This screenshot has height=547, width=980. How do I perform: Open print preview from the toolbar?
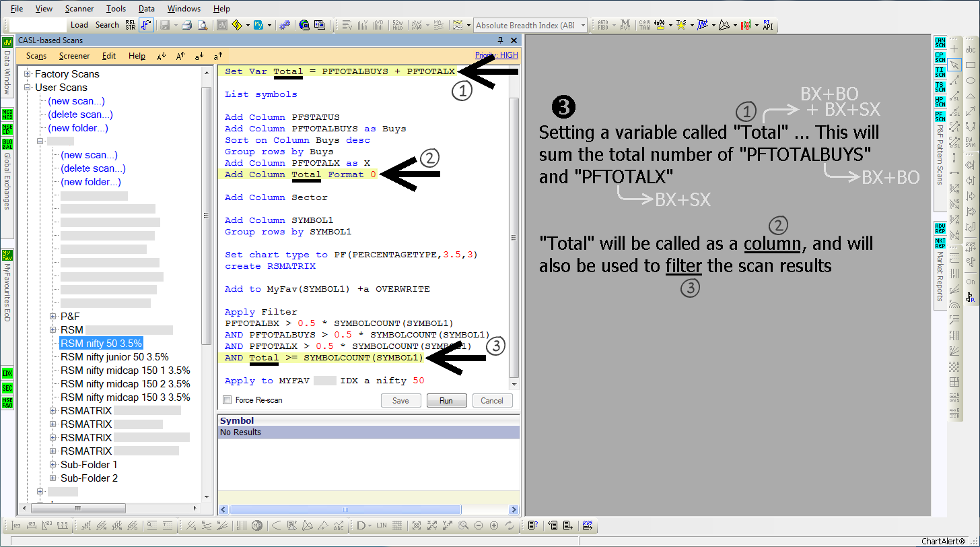[201, 25]
